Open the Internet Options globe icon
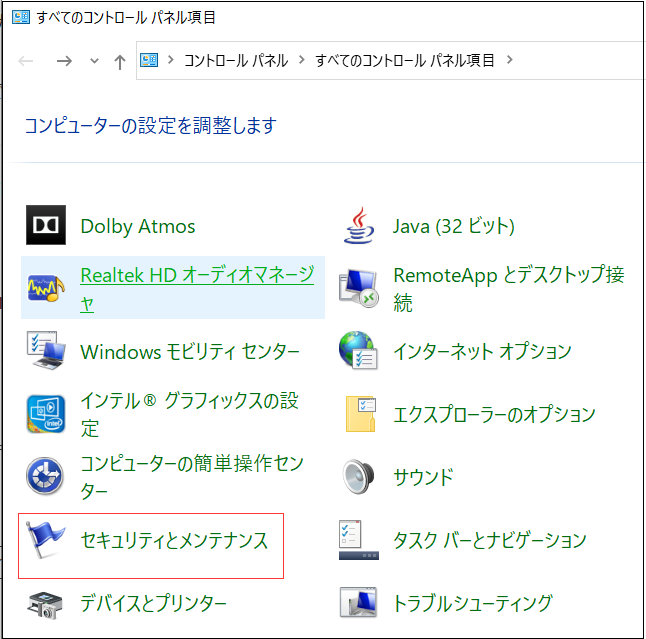Image resolution: width=646 pixels, height=639 pixels. [358, 350]
